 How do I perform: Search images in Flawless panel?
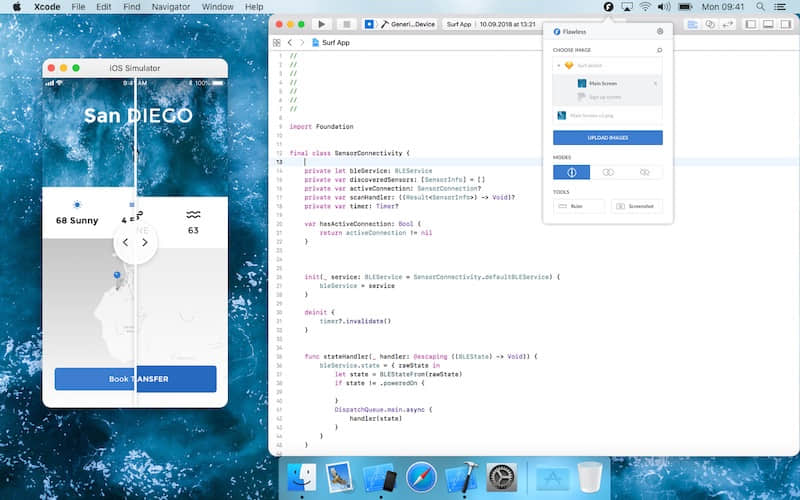point(659,50)
